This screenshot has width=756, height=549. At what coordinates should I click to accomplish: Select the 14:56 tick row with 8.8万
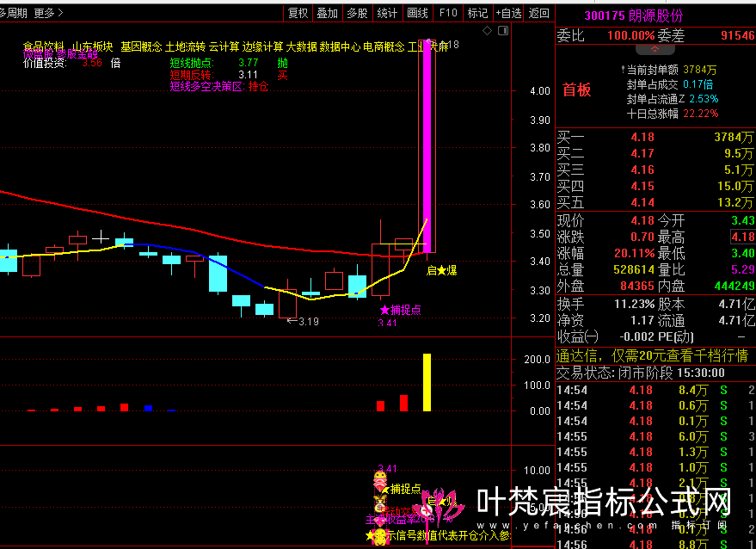click(x=655, y=545)
